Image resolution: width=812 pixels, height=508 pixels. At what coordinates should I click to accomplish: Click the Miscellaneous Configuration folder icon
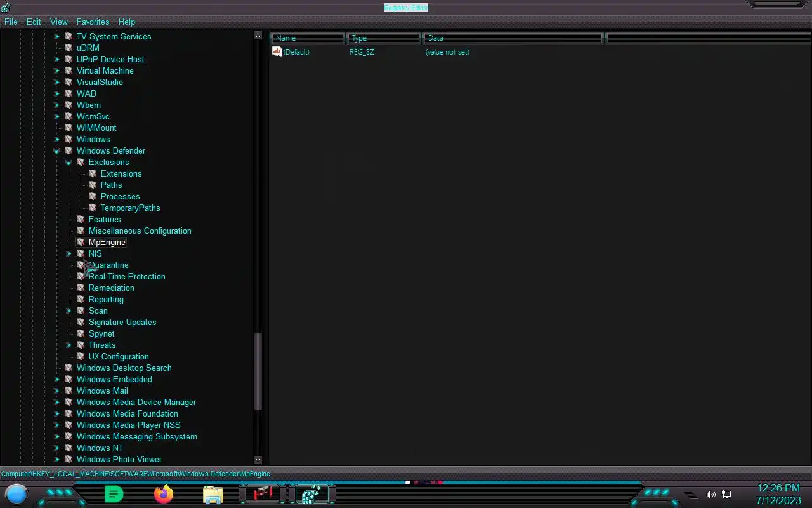[81, 231]
